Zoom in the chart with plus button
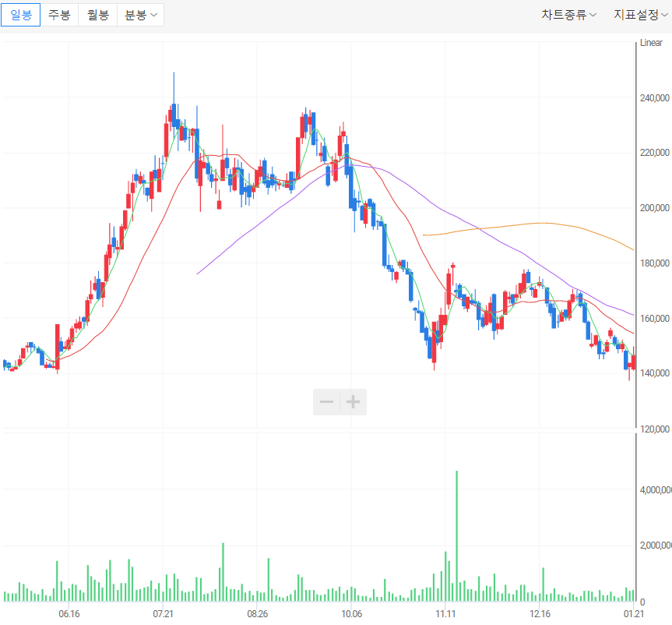This screenshot has width=672, height=625. 354,402
